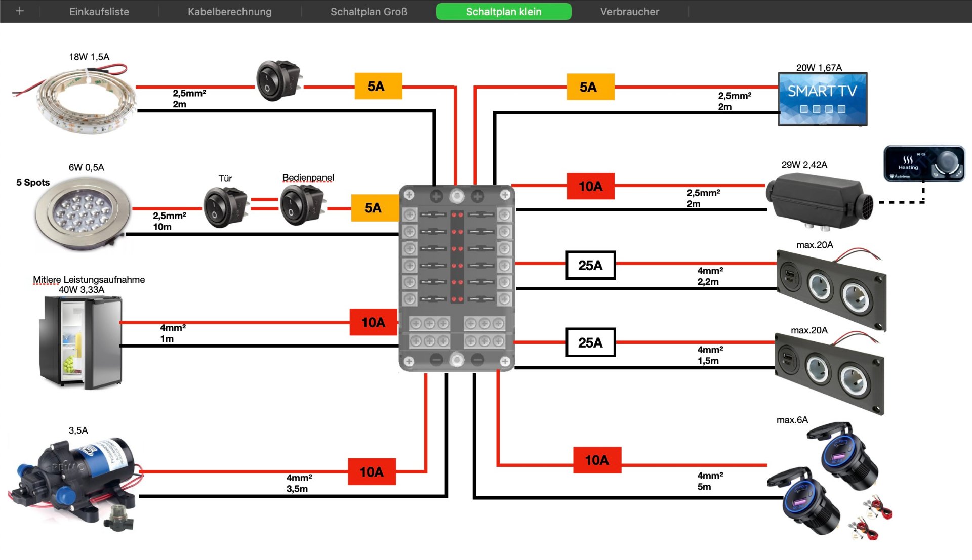Select the '2,5mm² 10m' cable label
This screenshot has width=972, height=560.
click(x=170, y=221)
